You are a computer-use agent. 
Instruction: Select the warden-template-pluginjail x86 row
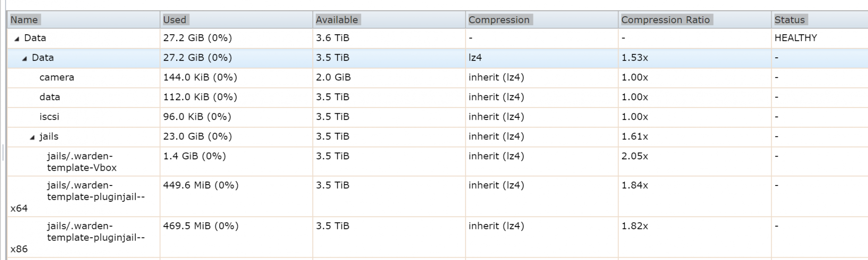437,237
